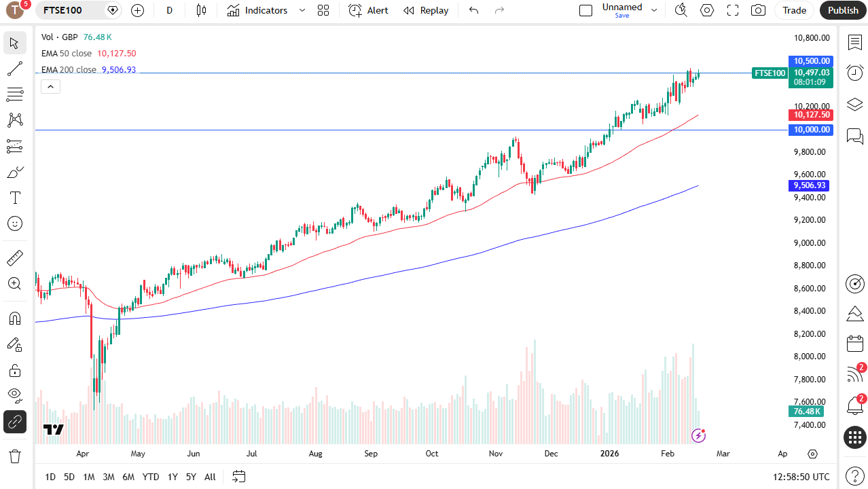Select the ruler measure tool
The image size is (868, 489).
(x=14, y=257)
